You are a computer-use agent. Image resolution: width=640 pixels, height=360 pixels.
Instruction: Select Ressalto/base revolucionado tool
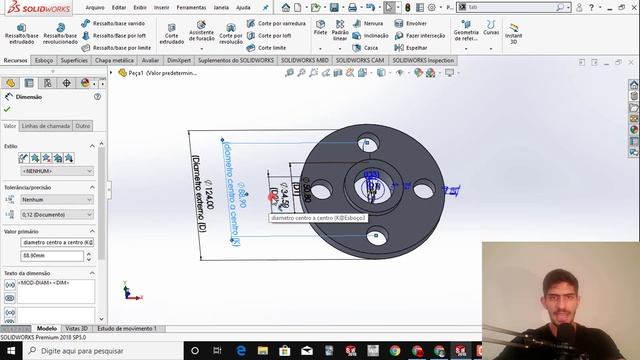[x=60, y=33]
